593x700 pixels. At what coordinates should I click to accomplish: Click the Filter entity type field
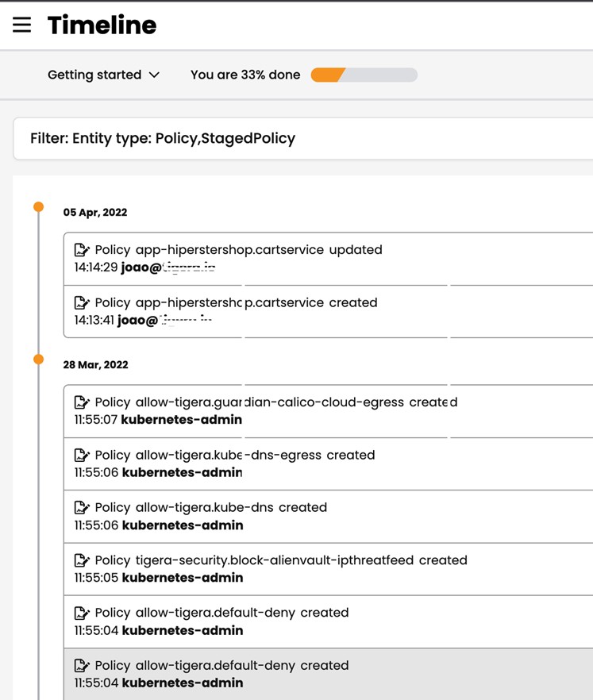coord(302,138)
